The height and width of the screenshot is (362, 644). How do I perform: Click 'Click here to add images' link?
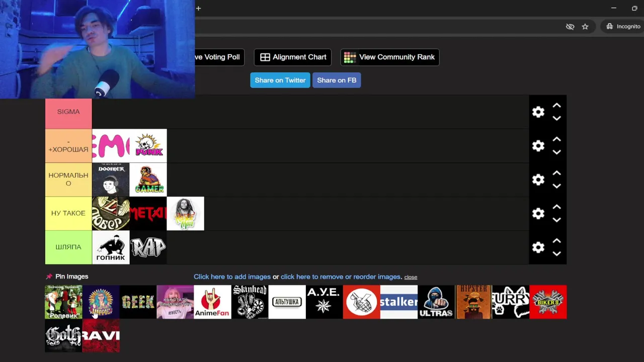pos(232,277)
